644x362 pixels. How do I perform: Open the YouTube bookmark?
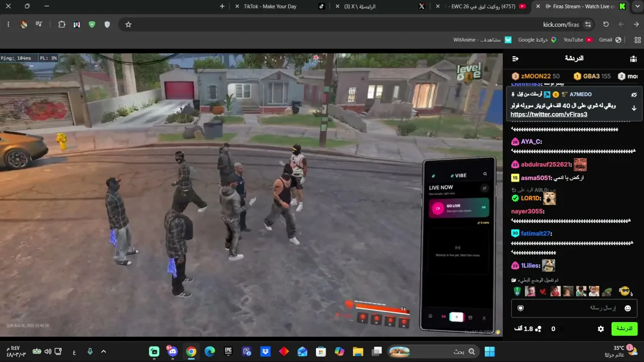tap(578, 40)
